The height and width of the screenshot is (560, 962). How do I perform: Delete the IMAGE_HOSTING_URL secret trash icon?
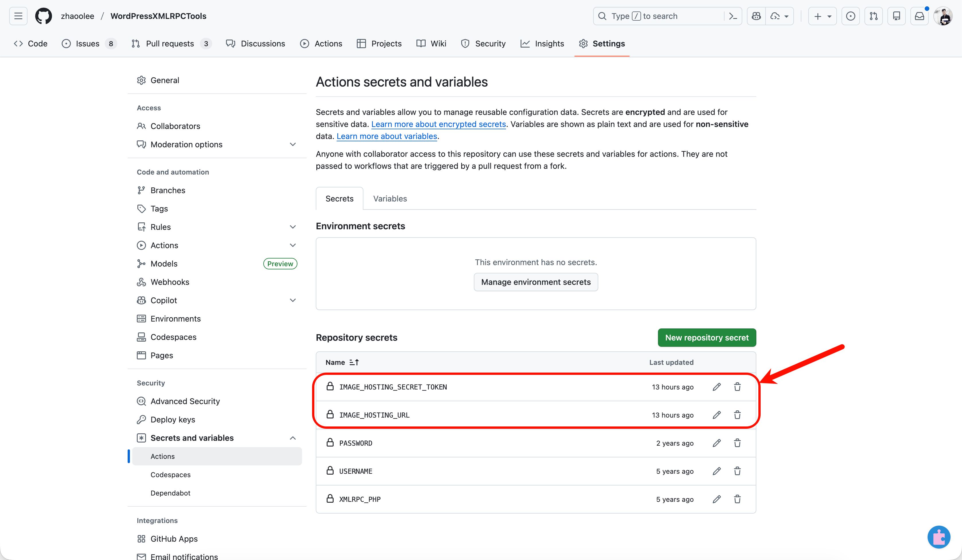pos(737,415)
